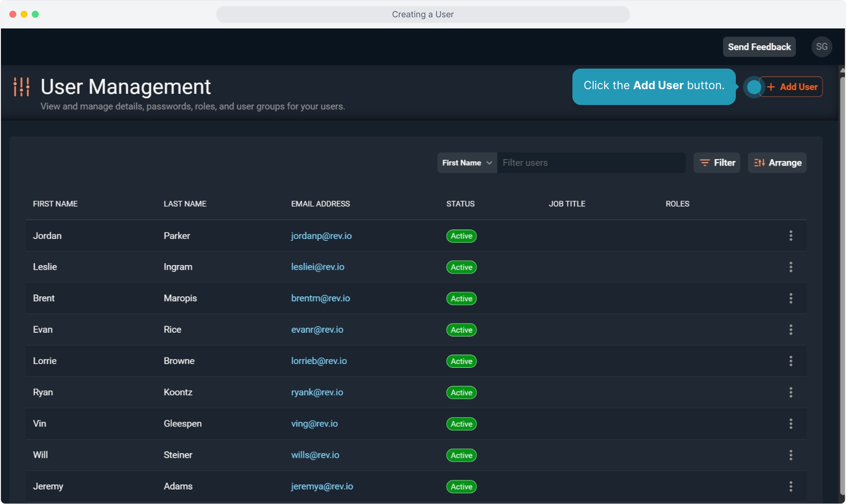846x504 pixels.
Task: Open the three-dot menu for Brent Maropis
Action: (x=790, y=298)
